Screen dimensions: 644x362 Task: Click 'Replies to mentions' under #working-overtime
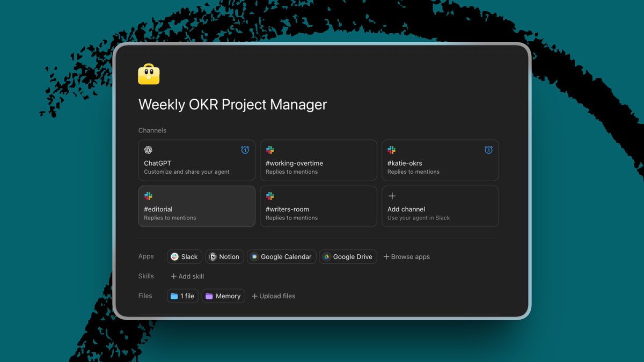click(x=291, y=172)
